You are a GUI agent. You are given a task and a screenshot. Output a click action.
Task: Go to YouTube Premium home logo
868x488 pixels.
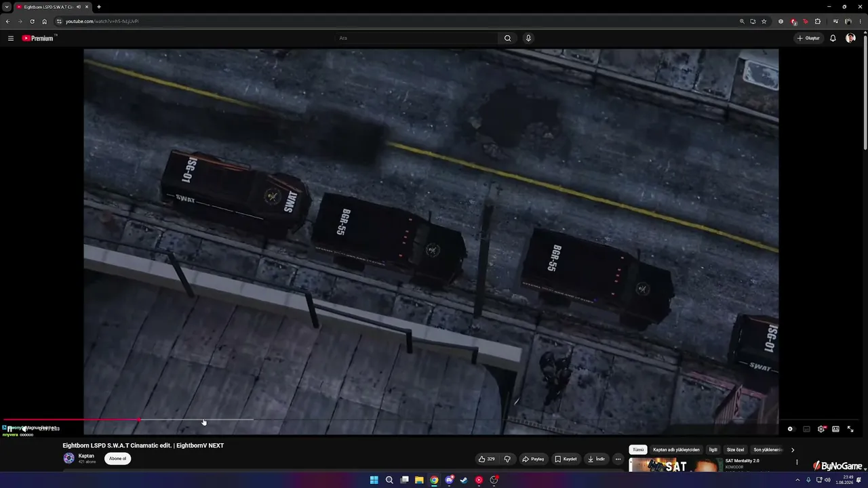[38, 38]
